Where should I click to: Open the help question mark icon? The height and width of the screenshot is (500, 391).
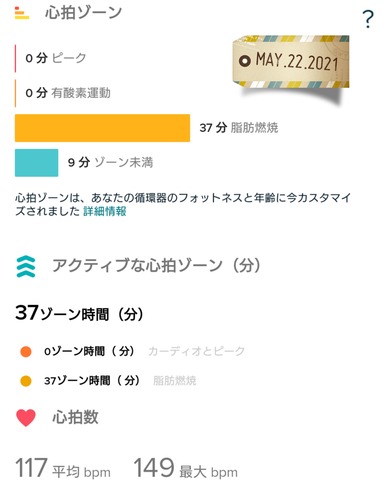click(x=368, y=19)
